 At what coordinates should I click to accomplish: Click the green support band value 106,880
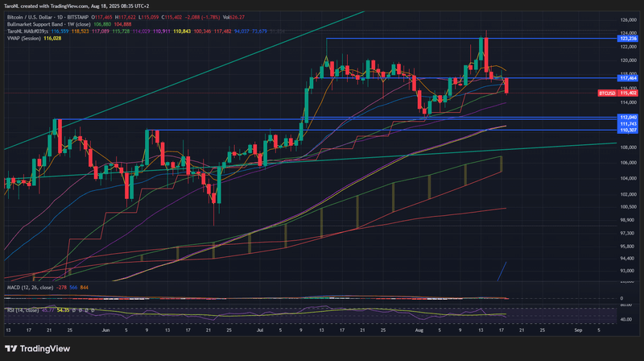point(103,24)
